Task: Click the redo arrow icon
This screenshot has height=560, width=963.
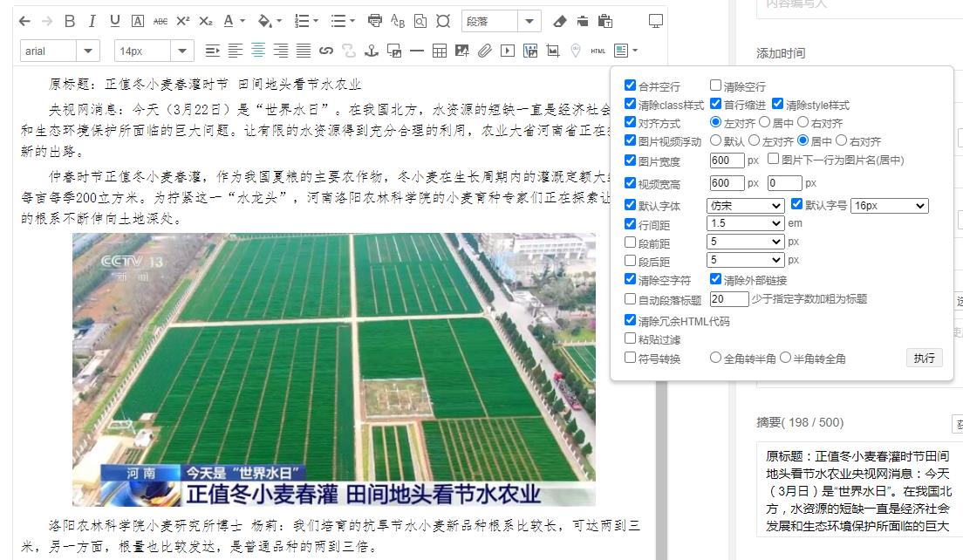Action: tap(47, 22)
